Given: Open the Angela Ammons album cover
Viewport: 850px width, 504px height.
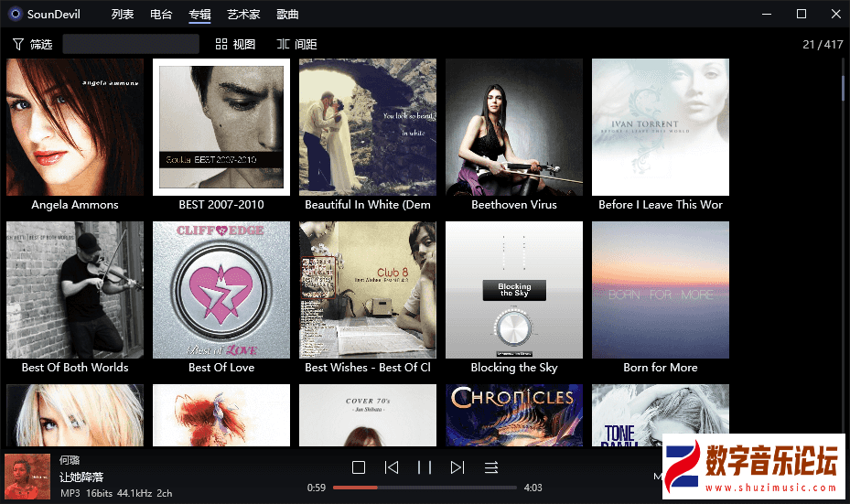Looking at the screenshot, I should (75, 127).
